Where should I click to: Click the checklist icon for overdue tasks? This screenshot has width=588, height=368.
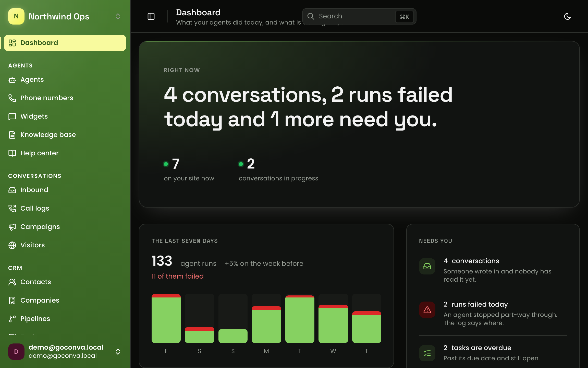(x=427, y=353)
